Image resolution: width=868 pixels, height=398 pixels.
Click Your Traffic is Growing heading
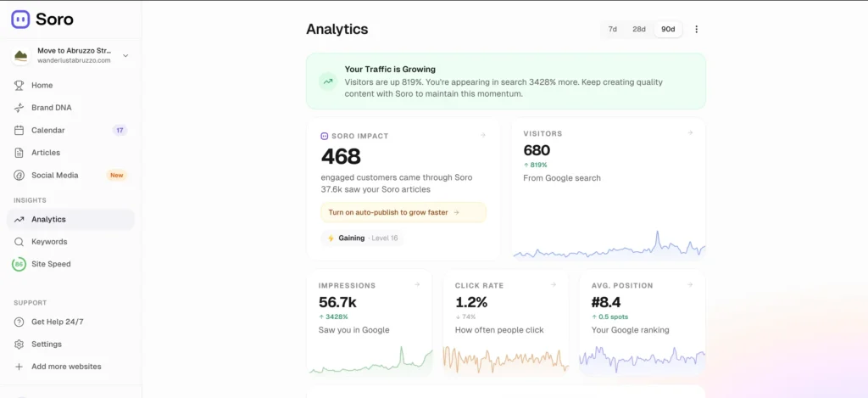[x=390, y=70]
